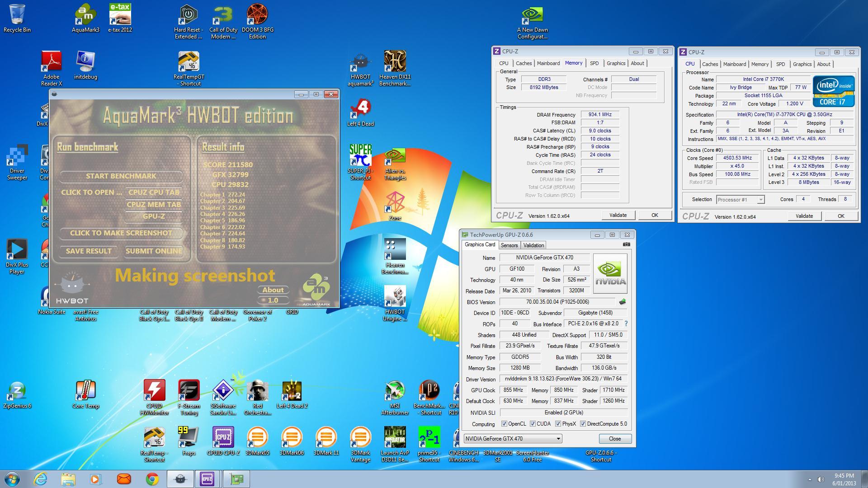The height and width of the screenshot is (488, 868).
Task: Open 3DMark Vantage desktop icon
Action: click(x=360, y=445)
